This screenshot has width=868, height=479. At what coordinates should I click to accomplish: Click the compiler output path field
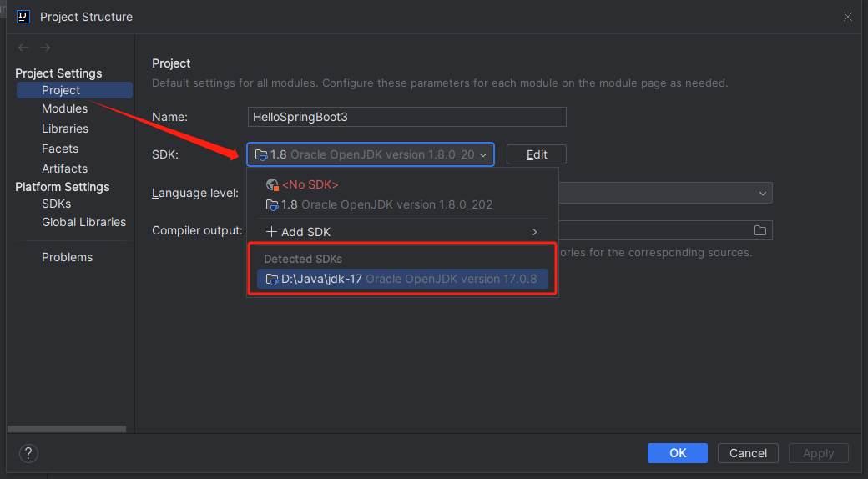(664, 230)
